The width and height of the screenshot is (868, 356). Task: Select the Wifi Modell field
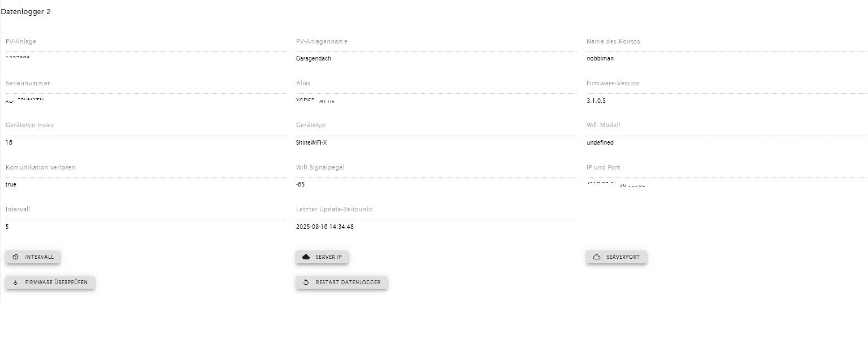click(x=726, y=142)
